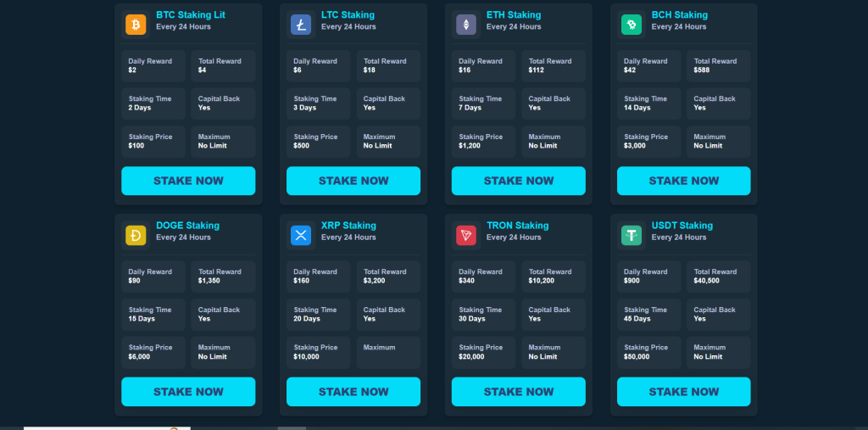
Task: Click the BCH Staking title
Action: tap(680, 15)
